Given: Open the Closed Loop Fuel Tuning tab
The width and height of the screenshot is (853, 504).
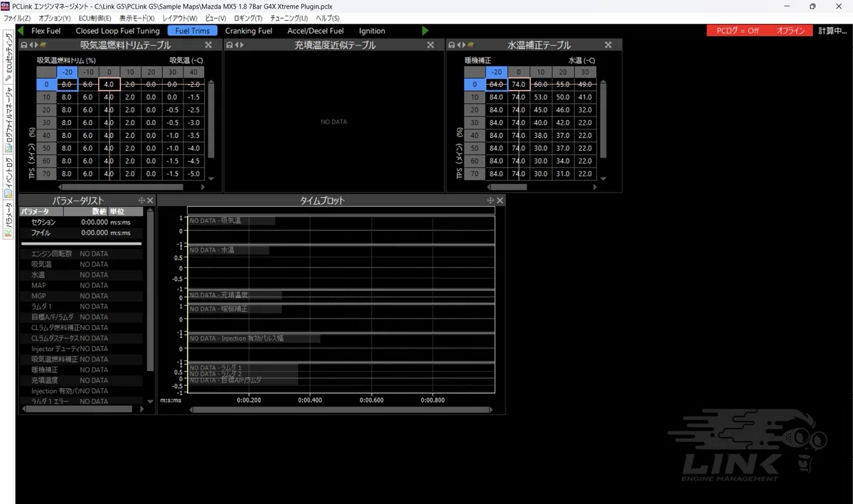Looking at the screenshot, I should pyautogui.click(x=118, y=31).
